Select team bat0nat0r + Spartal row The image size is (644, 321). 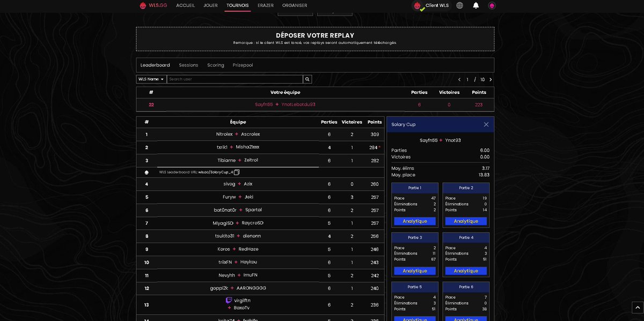click(260, 210)
